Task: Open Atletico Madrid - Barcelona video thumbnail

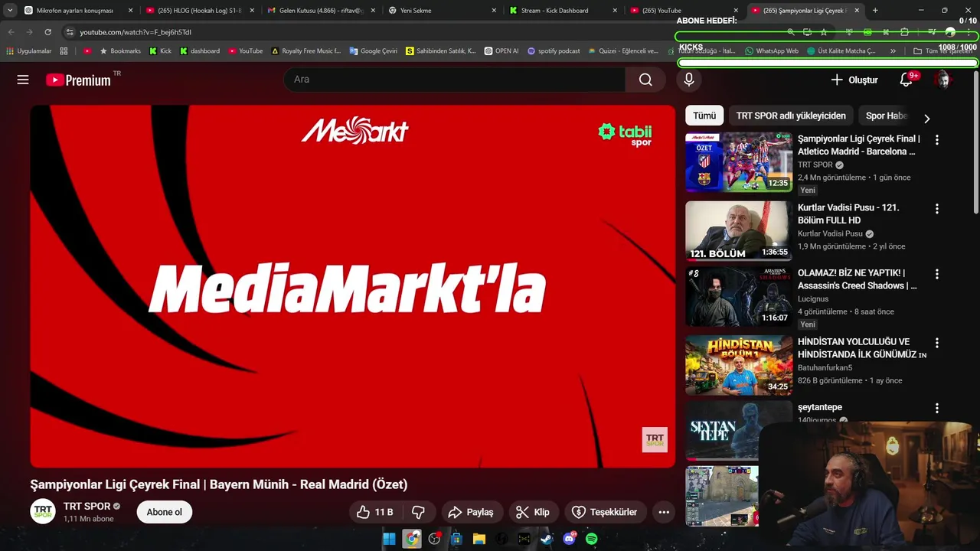Action: tap(739, 162)
